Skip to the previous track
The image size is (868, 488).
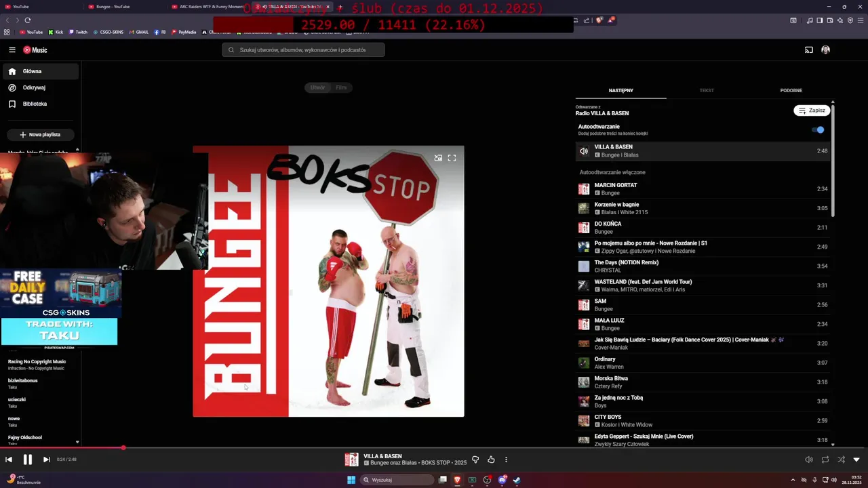9,460
